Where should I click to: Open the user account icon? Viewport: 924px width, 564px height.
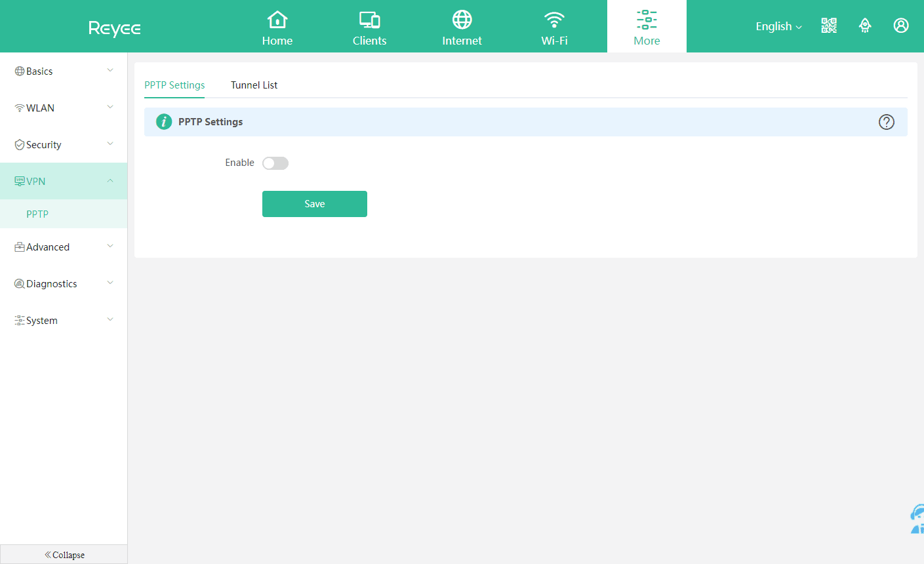coord(901,26)
